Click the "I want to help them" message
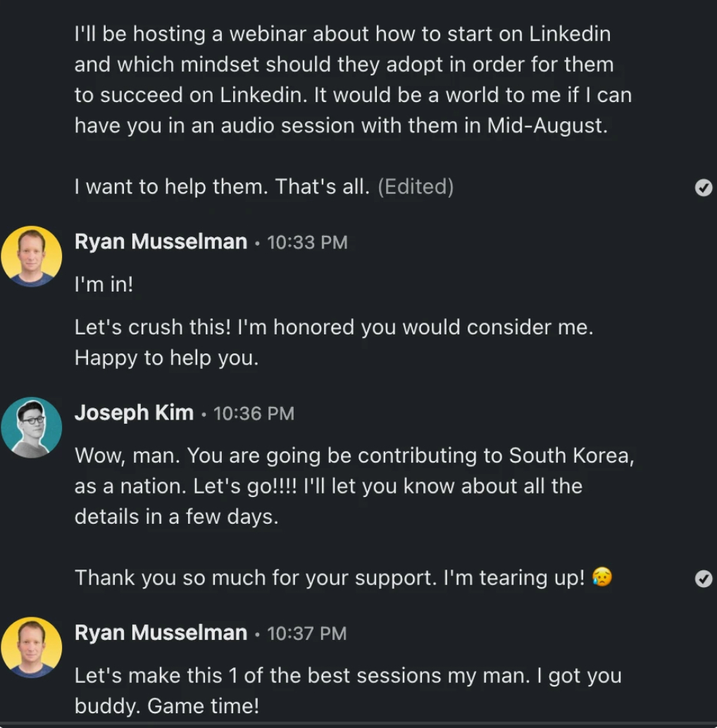The width and height of the screenshot is (717, 728). pos(222,187)
